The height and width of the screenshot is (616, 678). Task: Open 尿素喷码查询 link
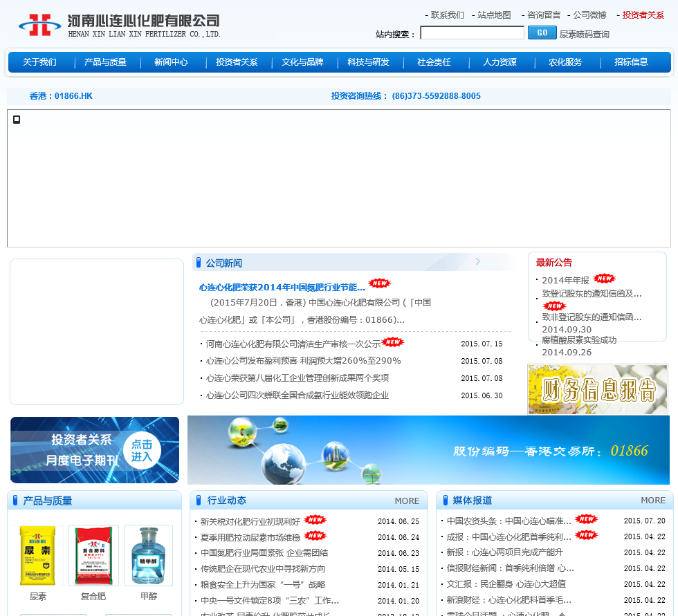(584, 34)
